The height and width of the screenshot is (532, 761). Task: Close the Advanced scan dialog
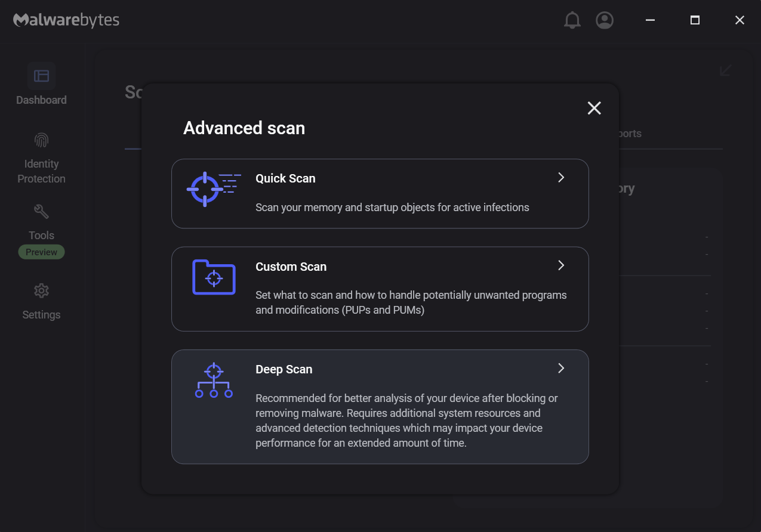[x=594, y=108]
